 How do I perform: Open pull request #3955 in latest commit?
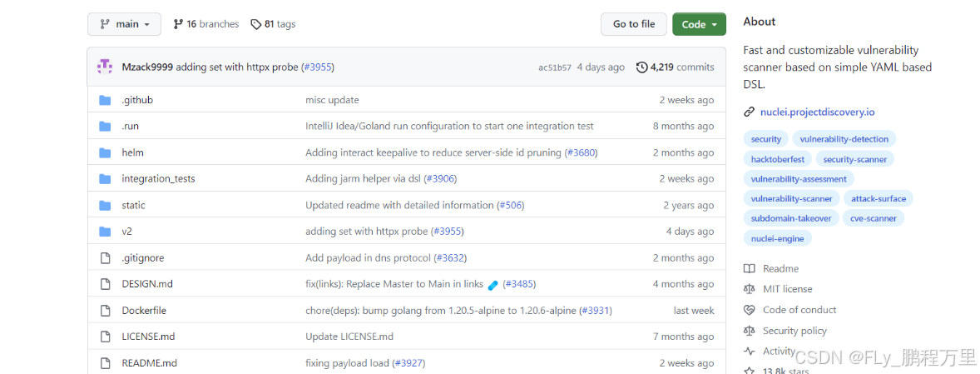pos(319,67)
